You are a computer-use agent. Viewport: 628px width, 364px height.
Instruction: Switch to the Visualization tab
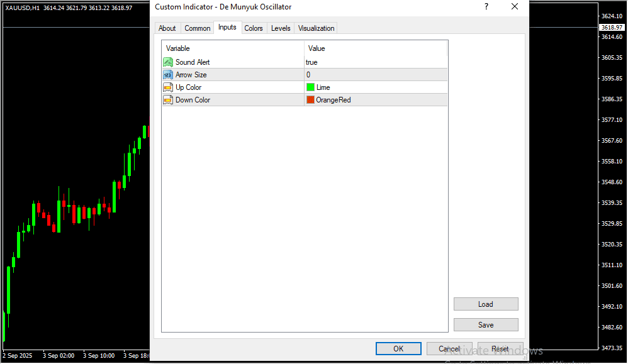(x=317, y=28)
